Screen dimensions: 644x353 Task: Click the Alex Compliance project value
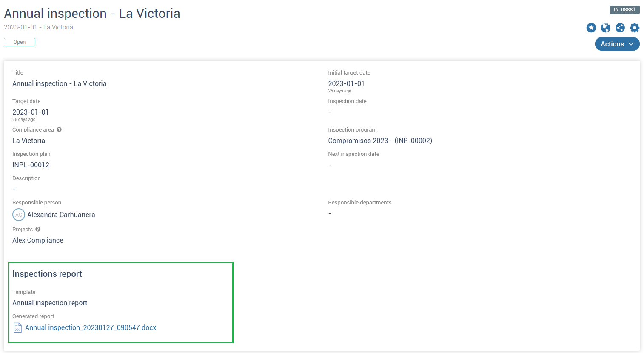pos(38,240)
